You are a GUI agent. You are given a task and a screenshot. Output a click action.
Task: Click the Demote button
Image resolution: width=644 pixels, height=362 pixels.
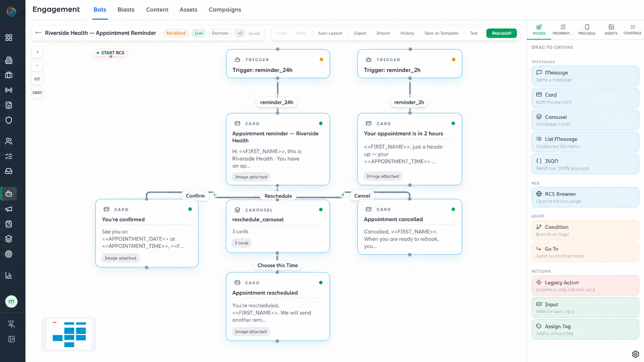220,33
